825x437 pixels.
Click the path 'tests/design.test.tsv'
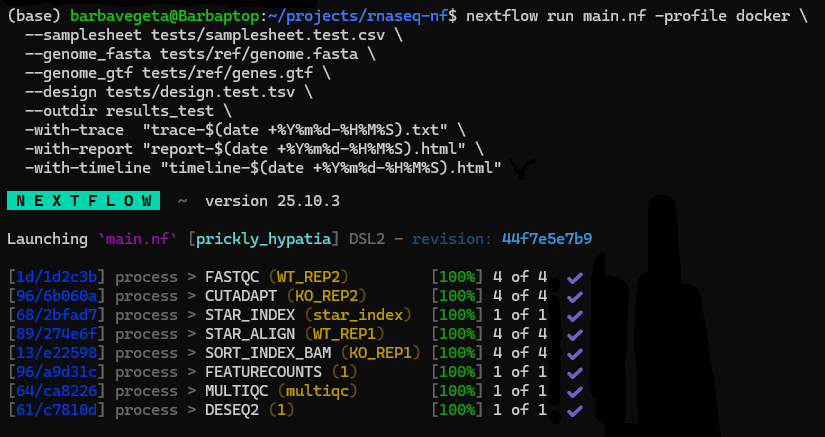click(200, 92)
